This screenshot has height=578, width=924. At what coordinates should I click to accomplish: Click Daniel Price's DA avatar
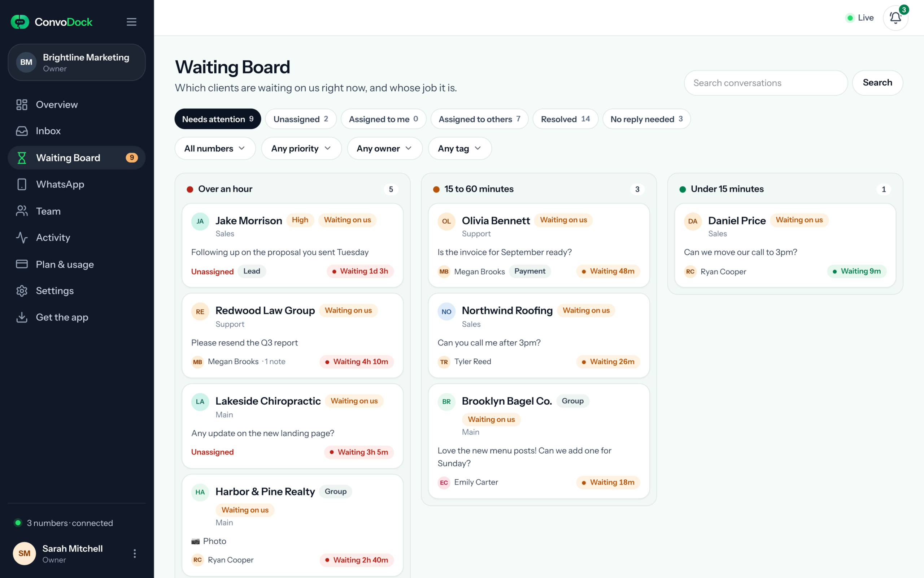click(x=693, y=221)
